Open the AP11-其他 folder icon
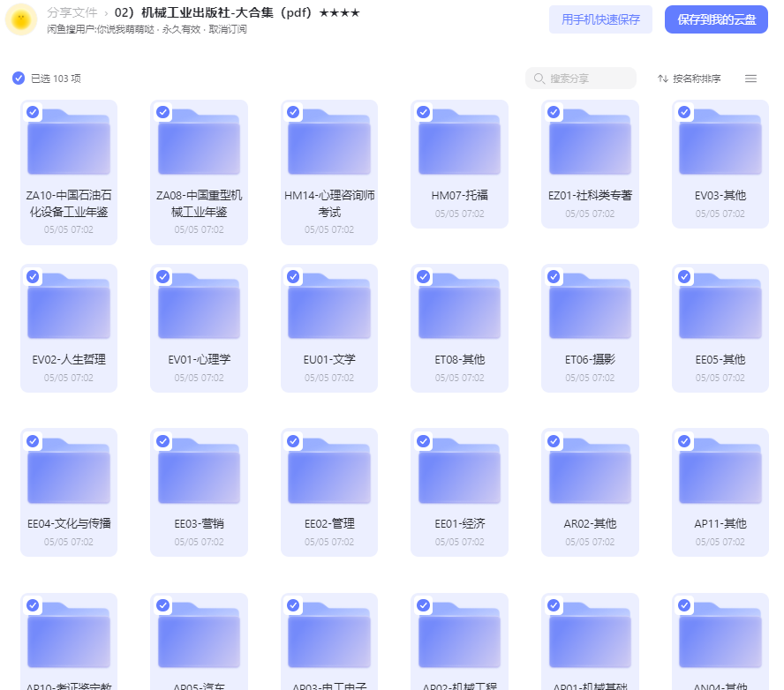This screenshot has width=784, height=690. click(720, 470)
